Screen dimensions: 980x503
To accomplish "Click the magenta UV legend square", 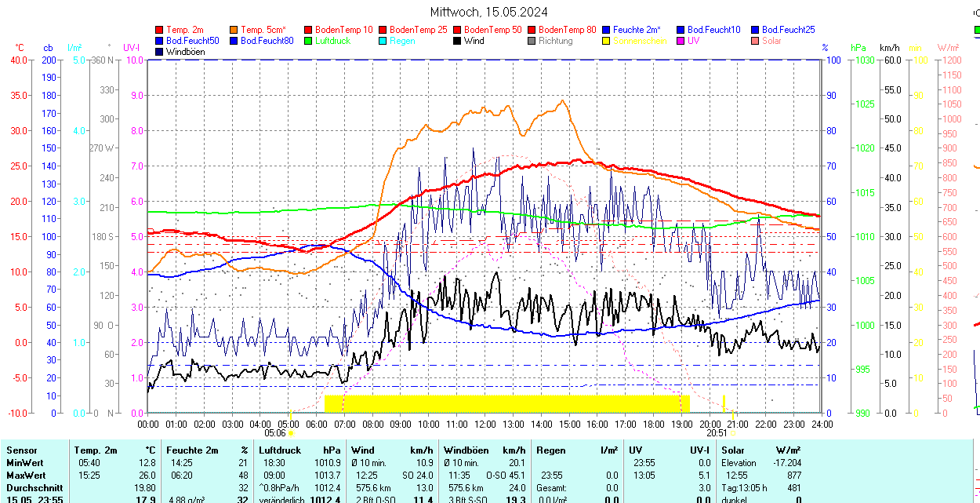I will [x=681, y=41].
